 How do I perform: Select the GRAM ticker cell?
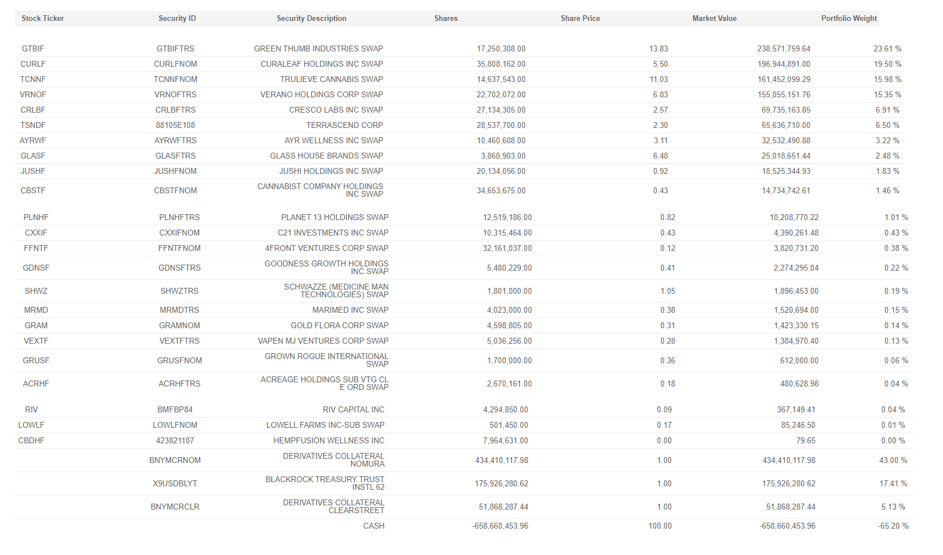[x=36, y=325]
